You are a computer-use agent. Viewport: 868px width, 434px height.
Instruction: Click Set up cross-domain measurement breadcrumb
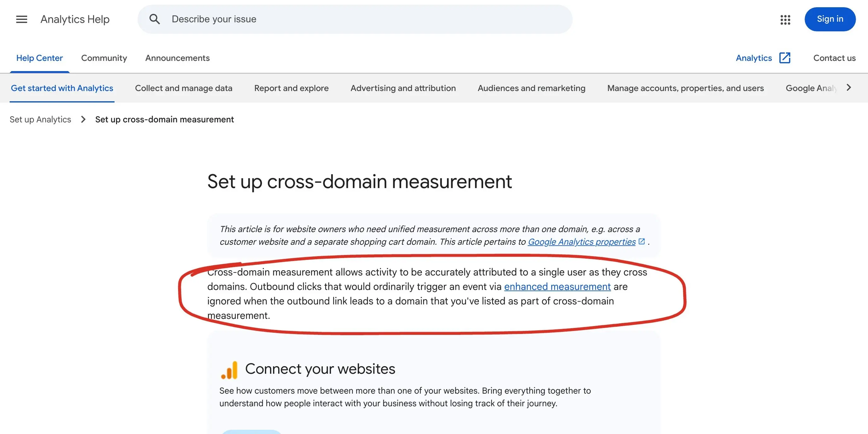tap(164, 120)
